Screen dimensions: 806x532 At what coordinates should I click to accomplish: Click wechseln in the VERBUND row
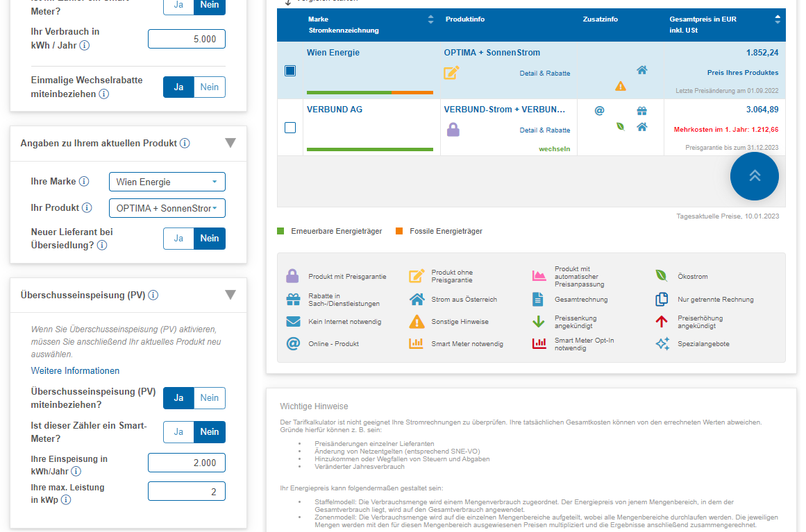(x=554, y=149)
